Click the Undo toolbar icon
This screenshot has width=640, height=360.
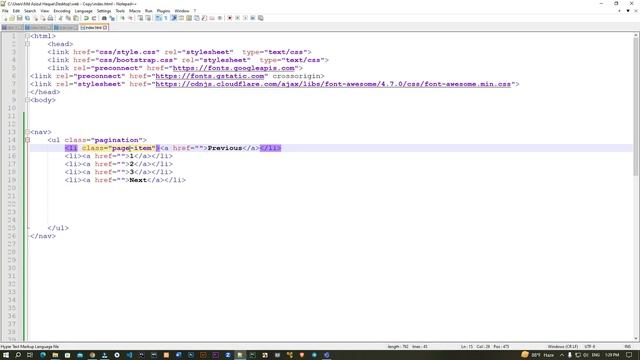click(x=87, y=18)
